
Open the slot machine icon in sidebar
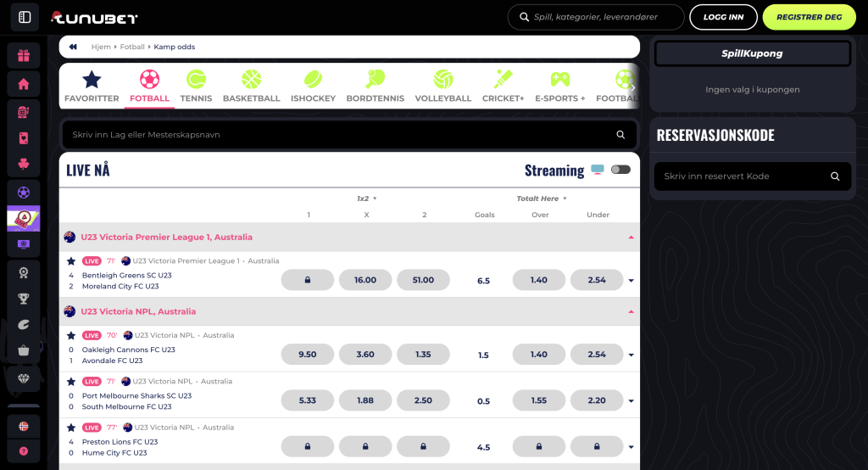pyautogui.click(x=23, y=112)
